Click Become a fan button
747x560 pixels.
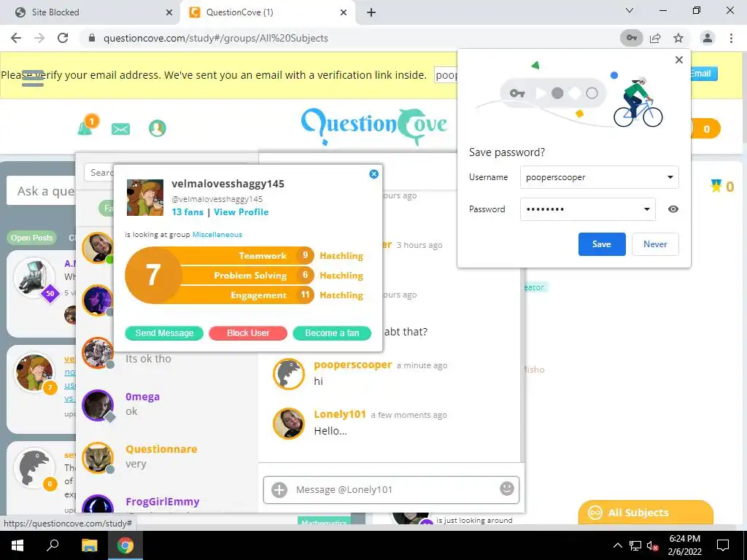point(332,332)
